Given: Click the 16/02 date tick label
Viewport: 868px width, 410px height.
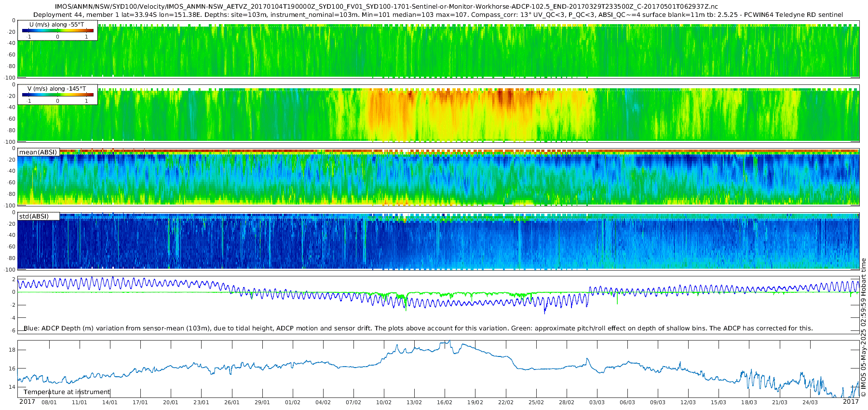Looking at the screenshot, I should coord(445,402).
